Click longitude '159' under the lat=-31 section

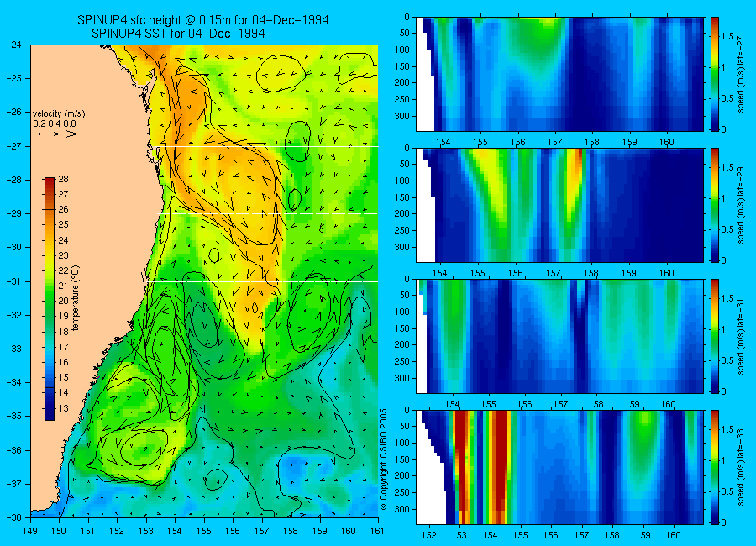point(632,404)
